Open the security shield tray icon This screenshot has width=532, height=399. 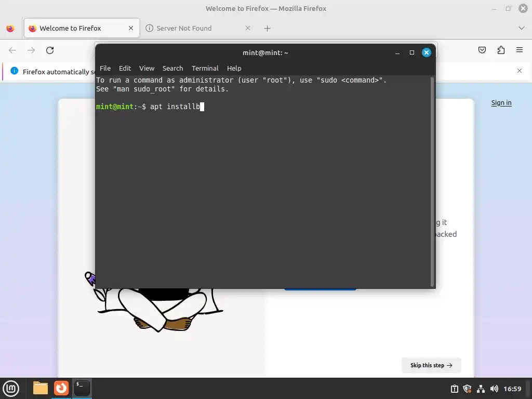coord(467,389)
